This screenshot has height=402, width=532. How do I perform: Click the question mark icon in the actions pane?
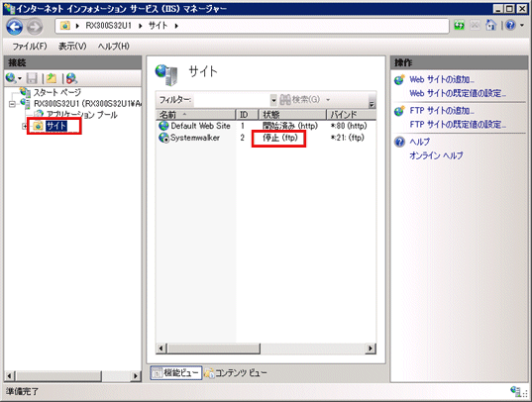coord(399,142)
